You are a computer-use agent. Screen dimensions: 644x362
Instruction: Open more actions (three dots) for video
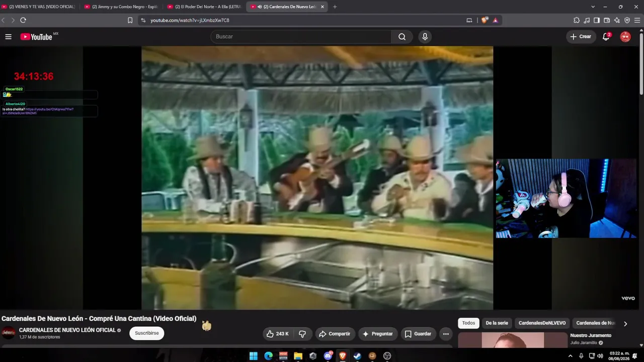tap(446, 334)
